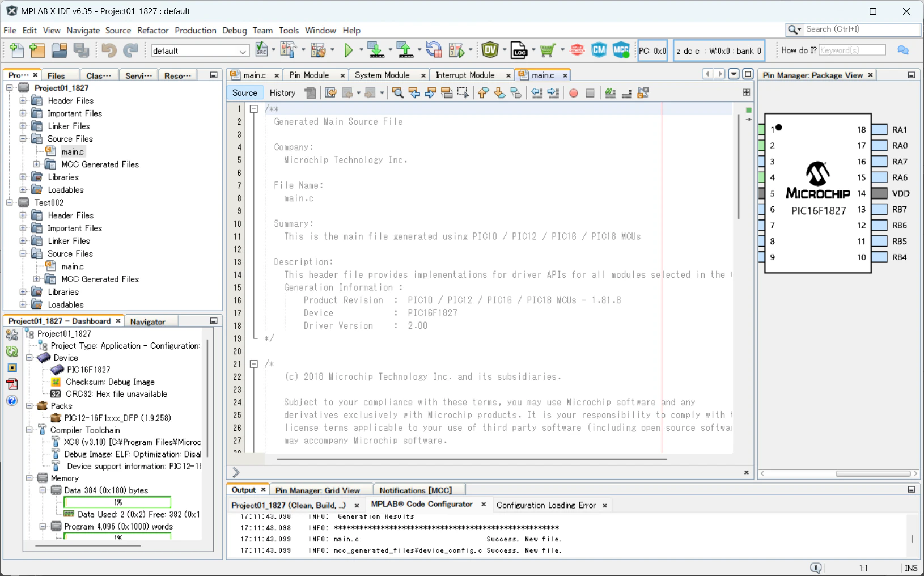Click the Search (Ctrl+I) field
This screenshot has width=924, height=576.
pyautogui.click(x=862, y=29)
